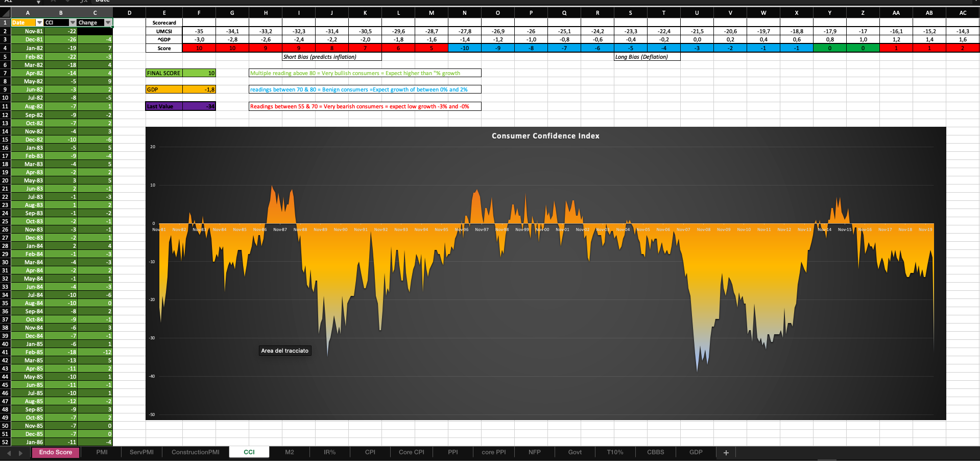Viewport: 980px width, 461px height.
Task: Select the Scorecard header cell
Action: coord(164,22)
